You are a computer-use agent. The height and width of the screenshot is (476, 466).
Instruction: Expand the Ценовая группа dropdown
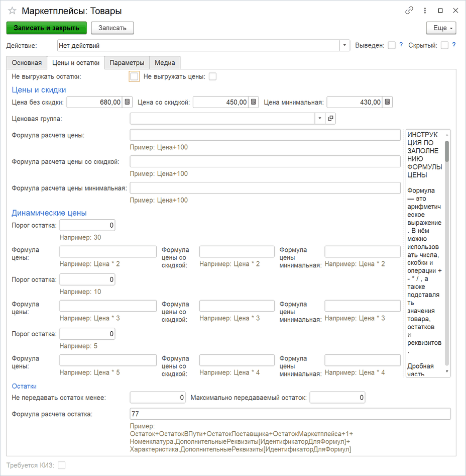point(319,119)
